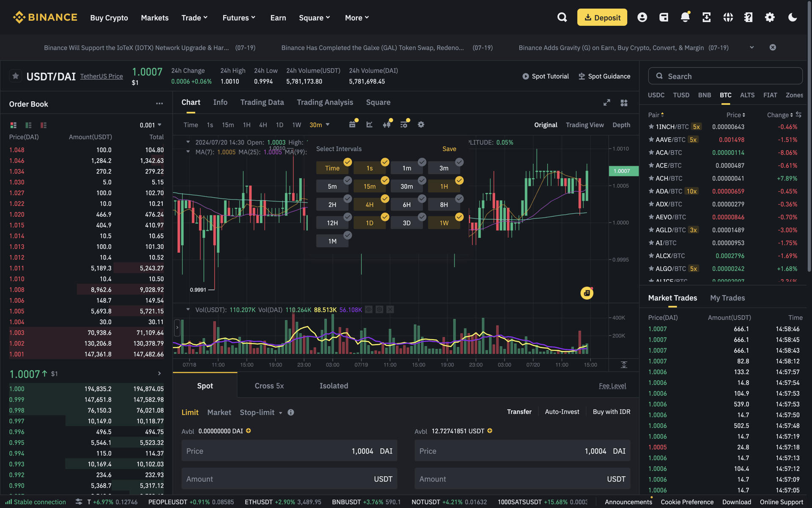
Task: Expand the Futures menu dropdown
Action: [239, 18]
